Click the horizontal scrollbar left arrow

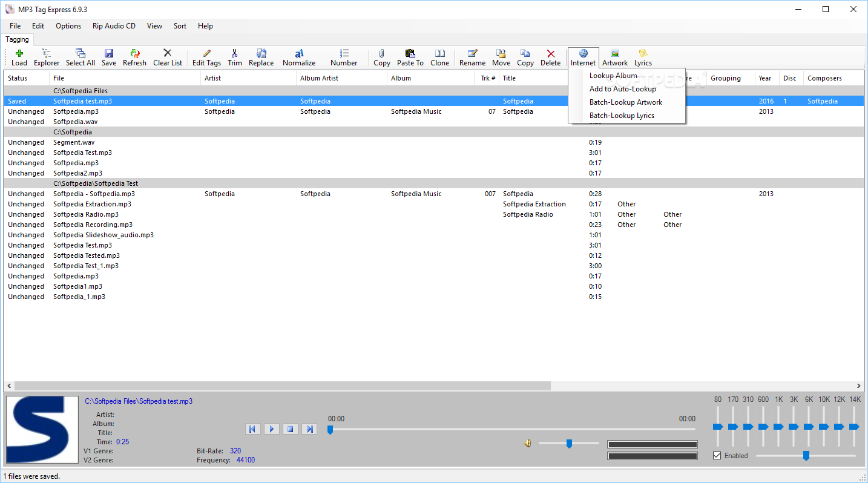coord(9,386)
